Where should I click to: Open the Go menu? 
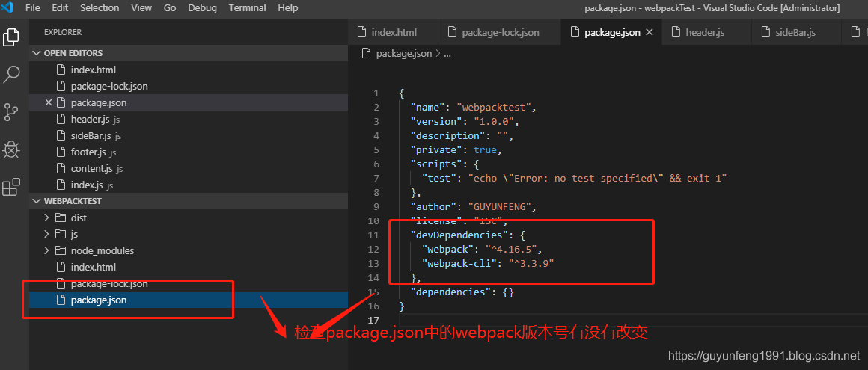[x=170, y=8]
